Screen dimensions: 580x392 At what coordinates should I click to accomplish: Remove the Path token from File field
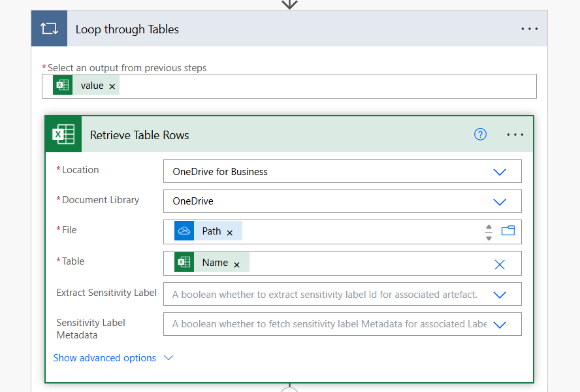pos(230,233)
